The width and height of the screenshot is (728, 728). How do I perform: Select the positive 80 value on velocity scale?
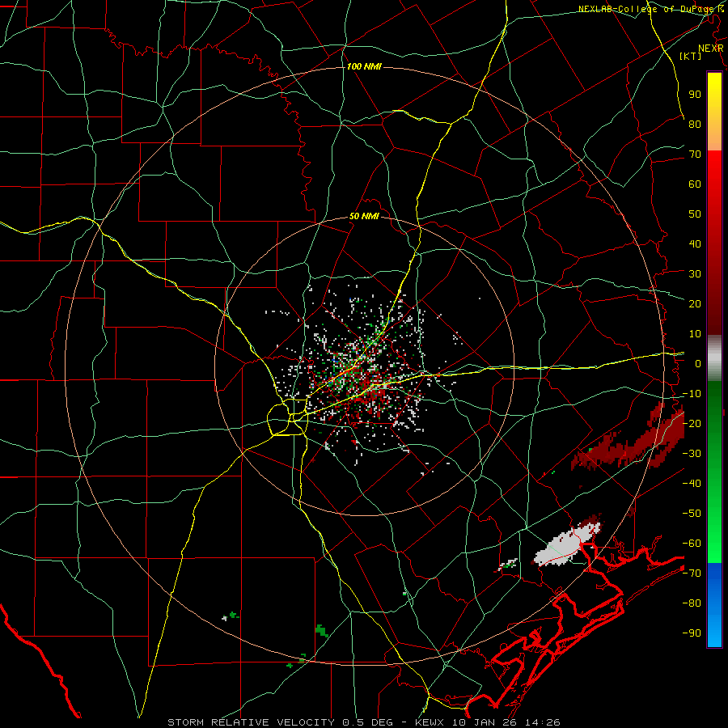[695, 124]
